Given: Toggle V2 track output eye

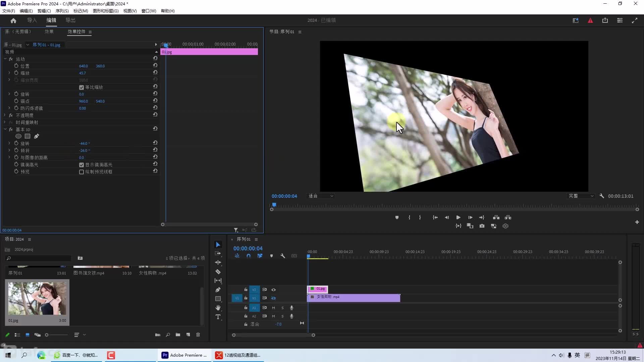Looking at the screenshot, I should click(273, 290).
